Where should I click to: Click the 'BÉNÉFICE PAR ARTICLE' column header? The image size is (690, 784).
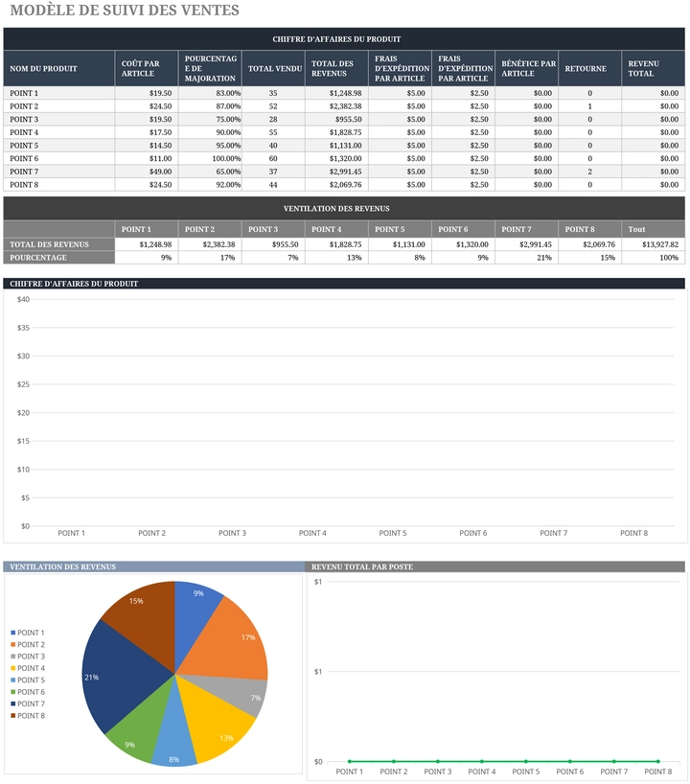[x=526, y=68]
